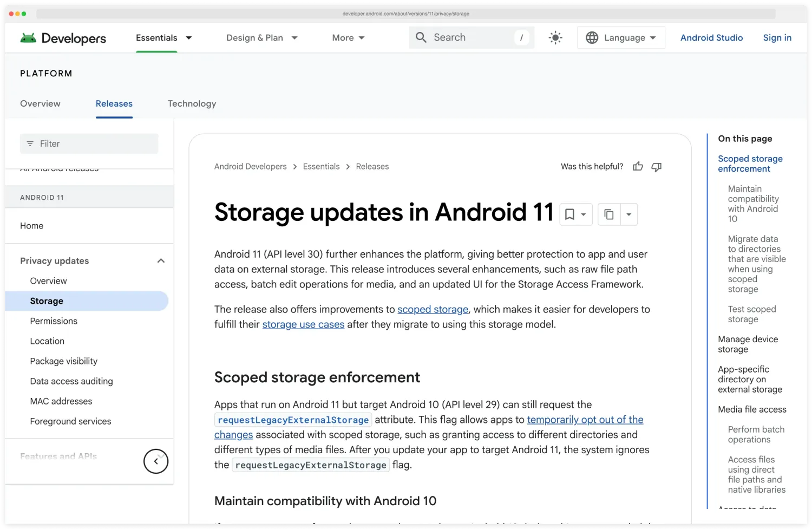The image size is (812, 529).
Task: Bookmark this page with the bookmark icon
Action: [x=569, y=214]
